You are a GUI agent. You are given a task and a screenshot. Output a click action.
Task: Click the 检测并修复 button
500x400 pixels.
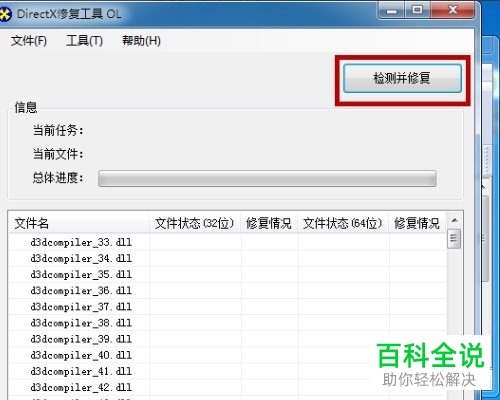click(402, 78)
